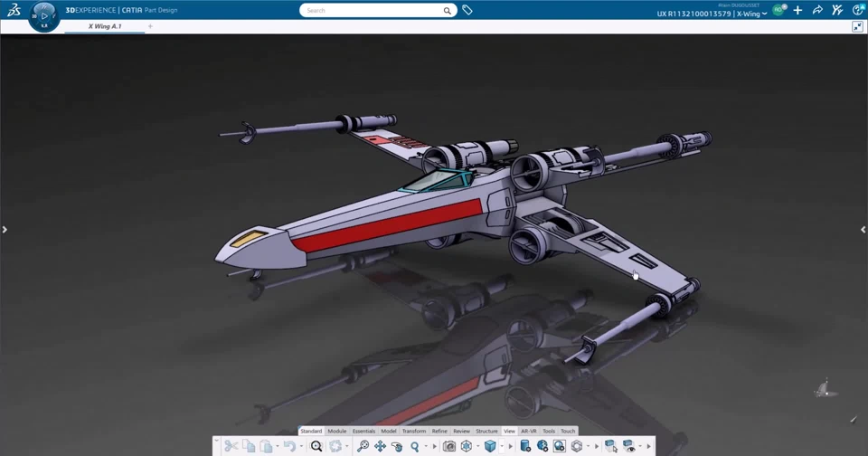
Task: Expand more tools arrow after the nut dropdown
Action: tap(597, 447)
